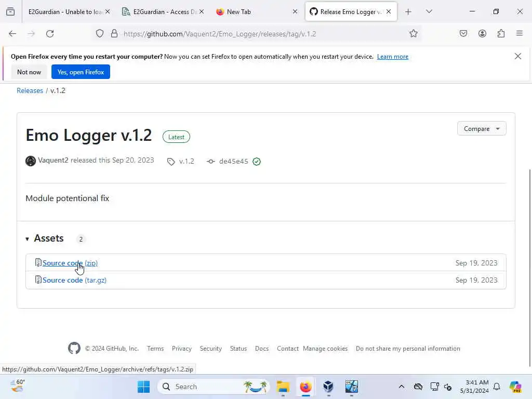
Task: Open Vaquent2 avatar image
Action: coord(31,161)
